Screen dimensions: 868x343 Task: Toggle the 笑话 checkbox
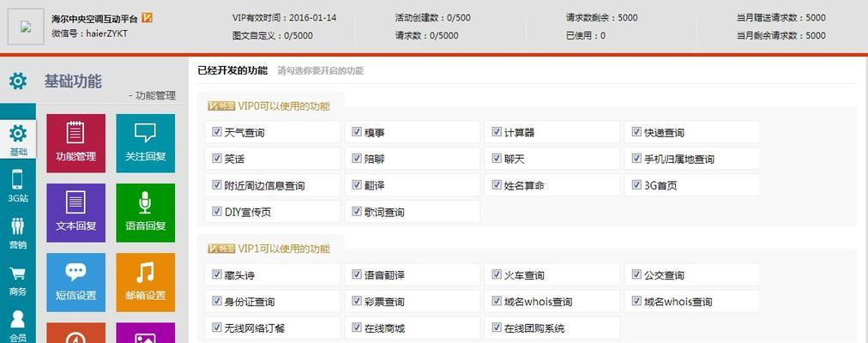point(216,159)
